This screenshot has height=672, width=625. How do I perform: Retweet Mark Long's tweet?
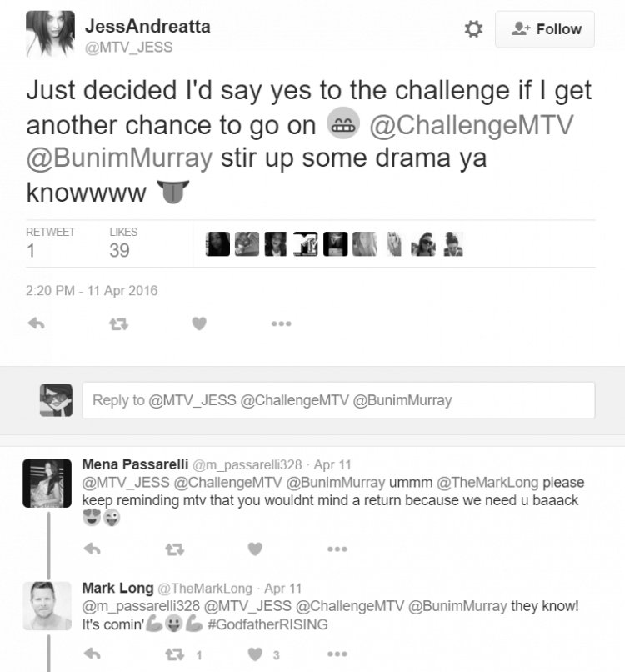(x=175, y=654)
